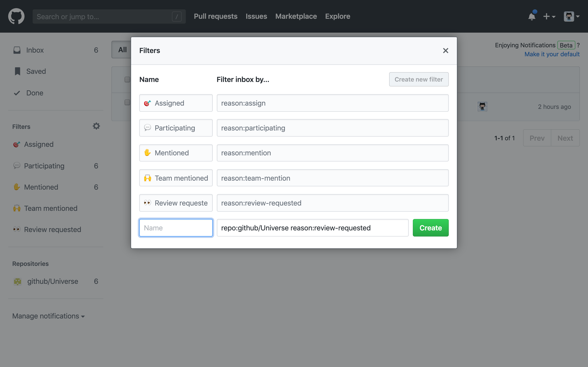Image resolution: width=588 pixels, height=367 pixels.
Task: Check the top notification checkbox
Action: (127, 79)
